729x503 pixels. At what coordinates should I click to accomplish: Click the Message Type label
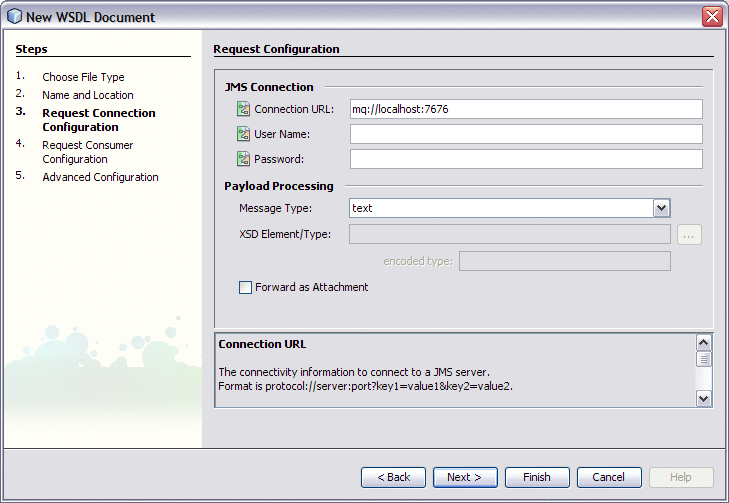[276, 208]
